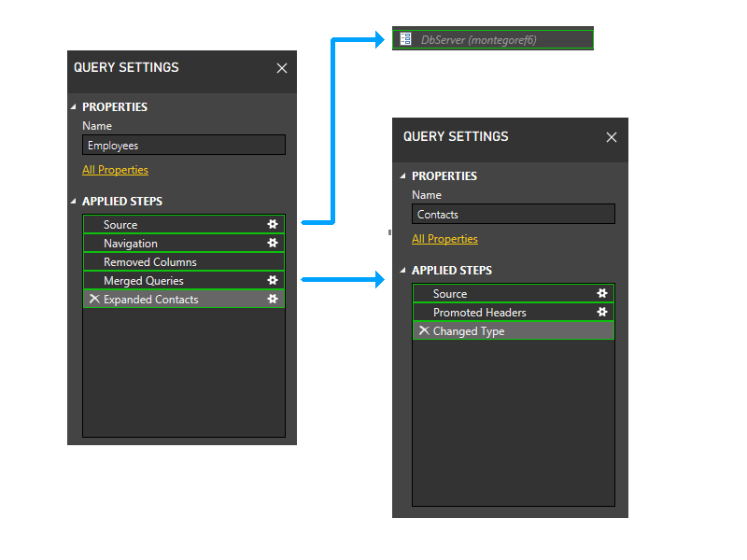The height and width of the screenshot is (560, 747).
Task: Click the Name field containing Contacts
Action: 513,214
